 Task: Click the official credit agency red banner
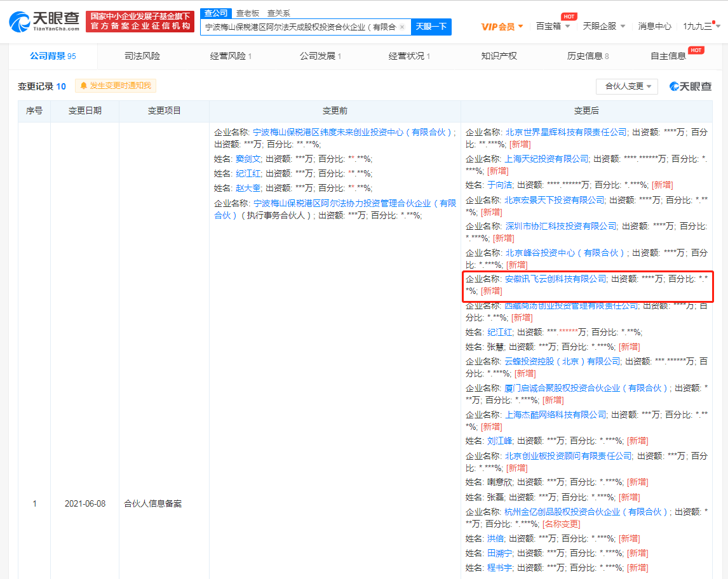pos(140,22)
